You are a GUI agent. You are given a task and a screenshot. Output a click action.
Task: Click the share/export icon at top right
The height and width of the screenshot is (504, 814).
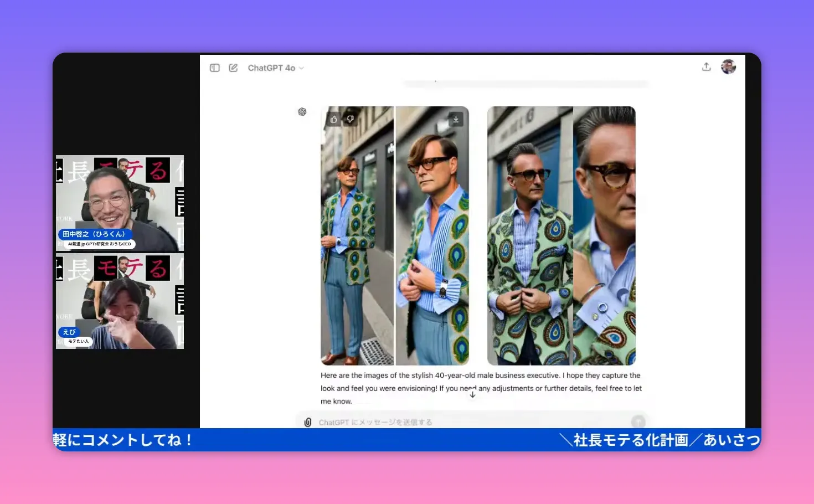coord(707,66)
